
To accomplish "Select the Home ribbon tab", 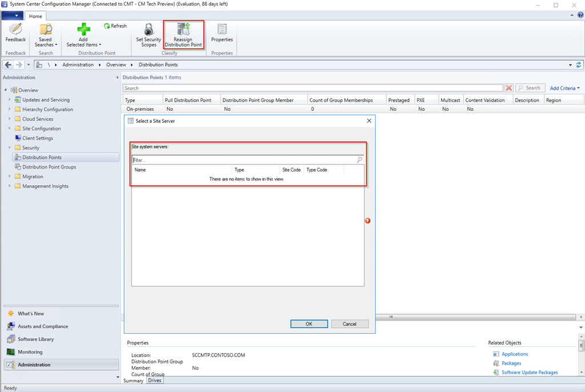I will coord(35,16).
